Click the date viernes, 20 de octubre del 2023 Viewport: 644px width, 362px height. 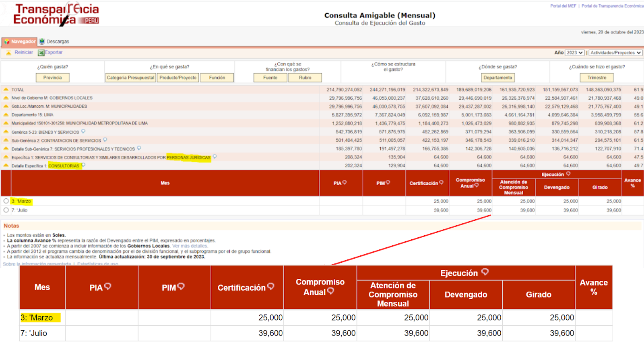(x=612, y=32)
